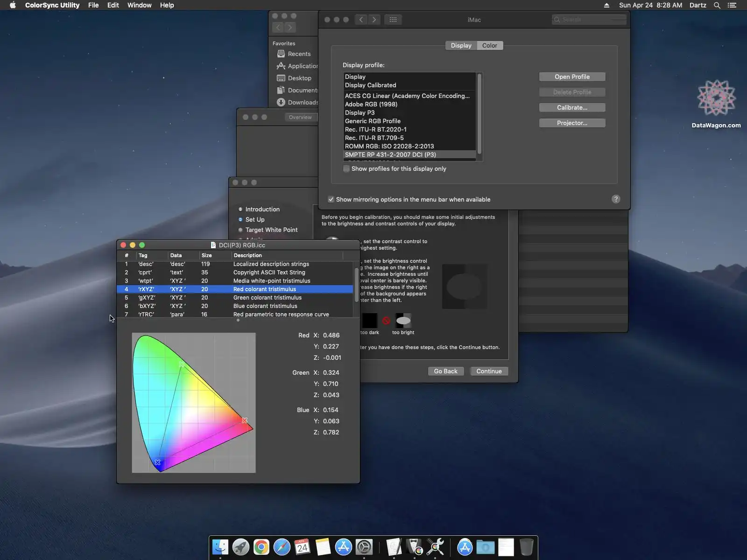Open the Dartz user menu

click(x=698, y=5)
